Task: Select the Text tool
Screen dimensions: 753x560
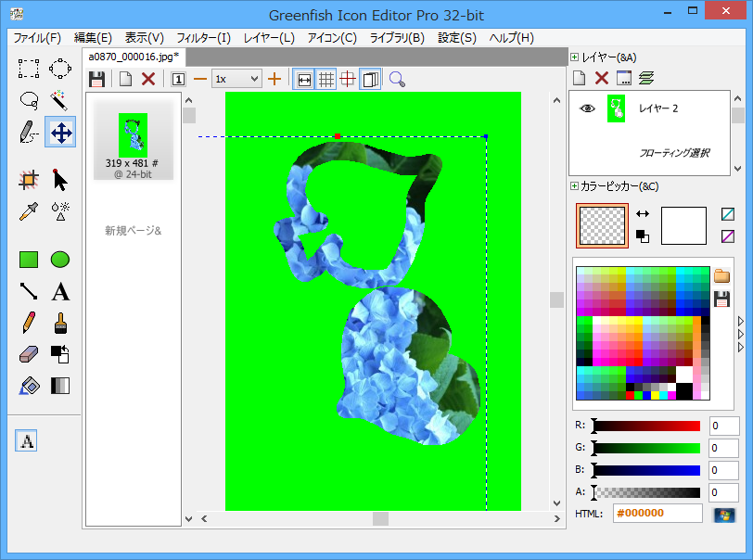Action: (60, 292)
